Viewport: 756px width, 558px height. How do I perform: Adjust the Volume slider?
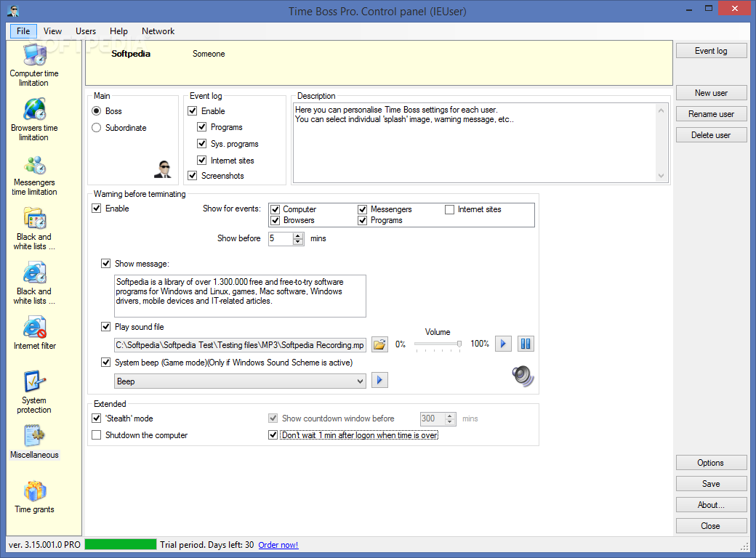click(x=438, y=344)
